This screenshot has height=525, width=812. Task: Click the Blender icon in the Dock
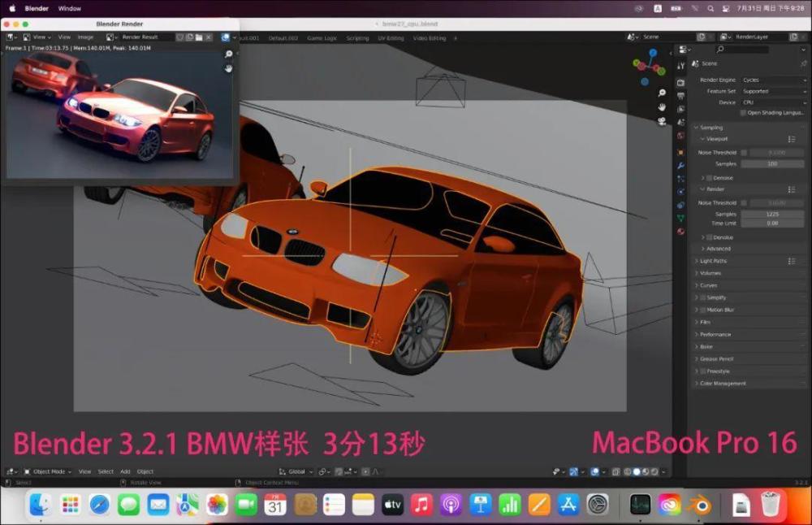coord(698,505)
